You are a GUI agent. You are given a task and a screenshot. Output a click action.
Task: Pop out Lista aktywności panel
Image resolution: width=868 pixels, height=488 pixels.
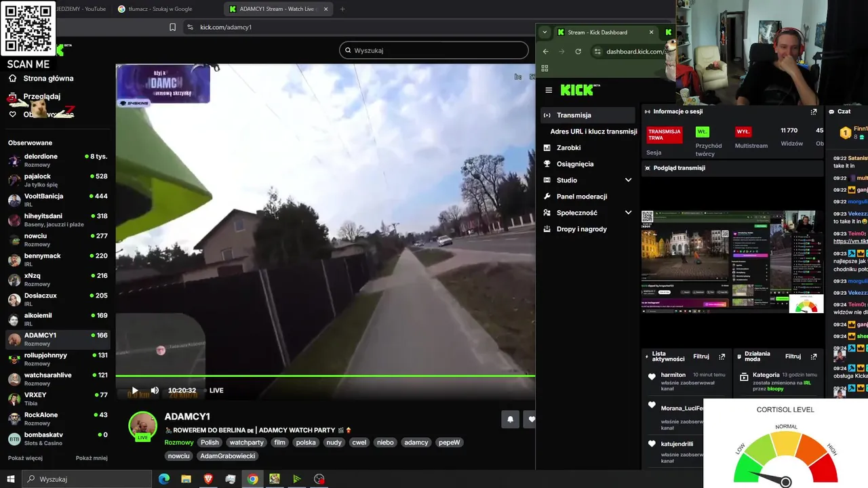[x=722, y=357]
